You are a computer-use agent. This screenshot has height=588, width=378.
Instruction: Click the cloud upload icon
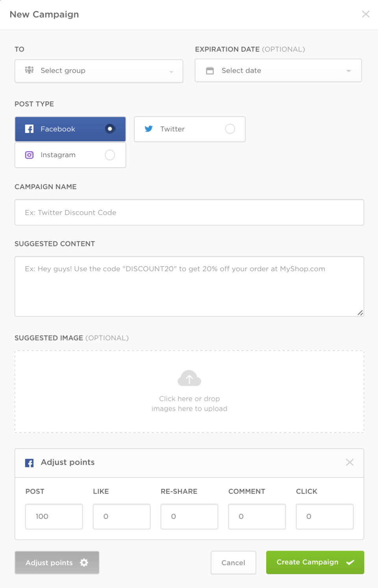coord(189,378)
